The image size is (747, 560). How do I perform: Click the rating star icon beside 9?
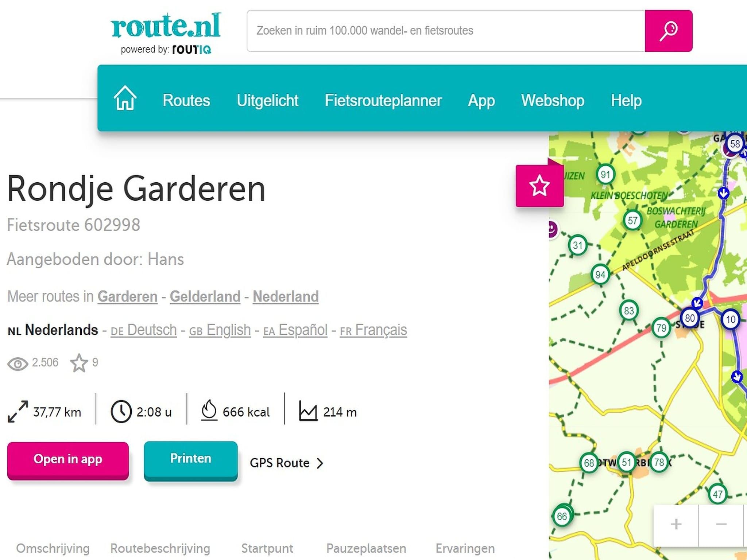[79, 363]
